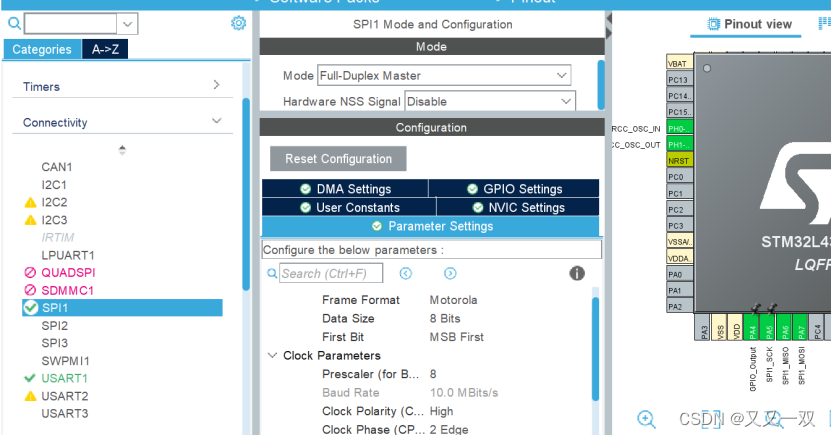Image resolution: width=831 pixels, height=436 pixels.
Task: Click the First Bit value MSB First
Action: (456, 337)
